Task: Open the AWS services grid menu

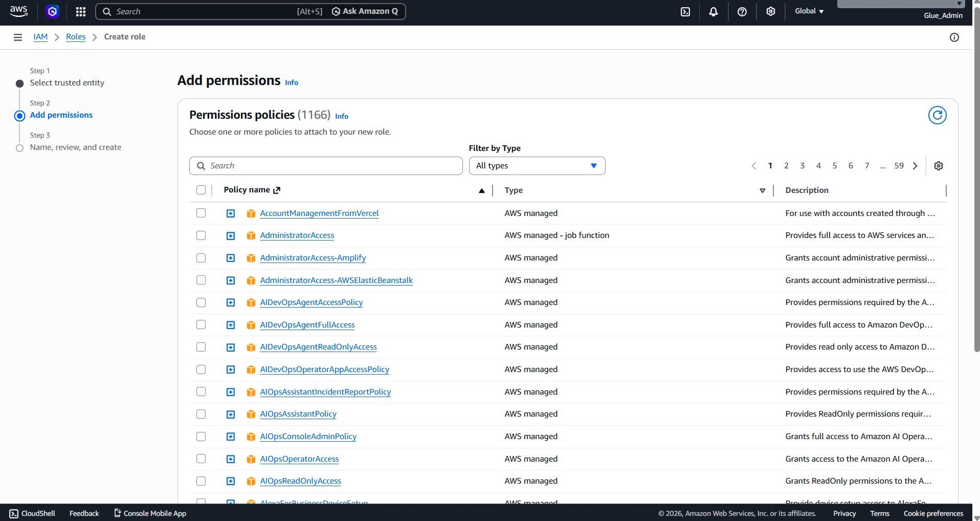Action: click(x=80, y=11)
